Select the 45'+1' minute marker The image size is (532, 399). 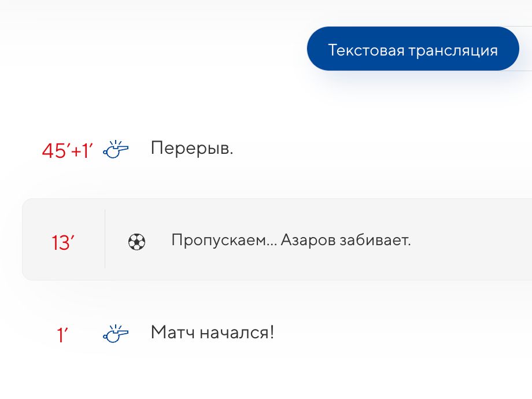67,151
